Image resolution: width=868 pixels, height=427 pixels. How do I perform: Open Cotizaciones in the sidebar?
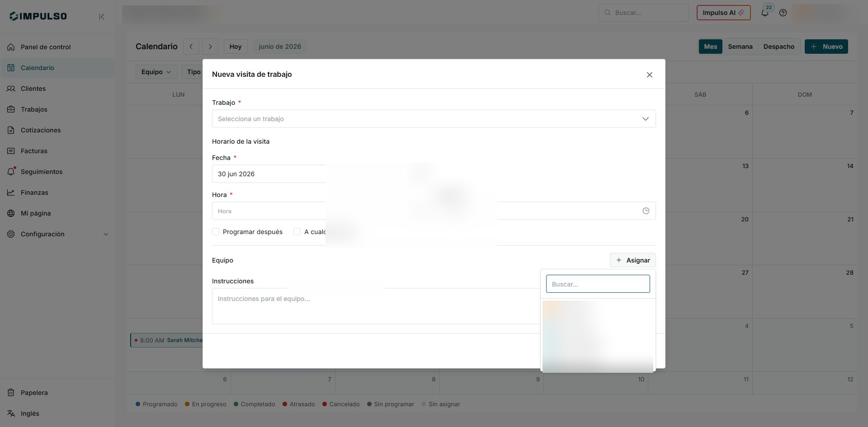57,130
